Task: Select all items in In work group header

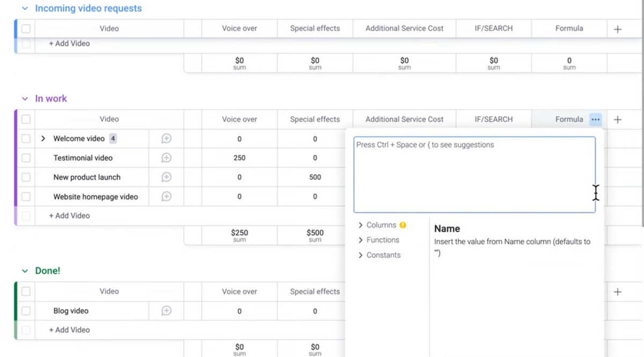Action: click(x=26, y=120)
